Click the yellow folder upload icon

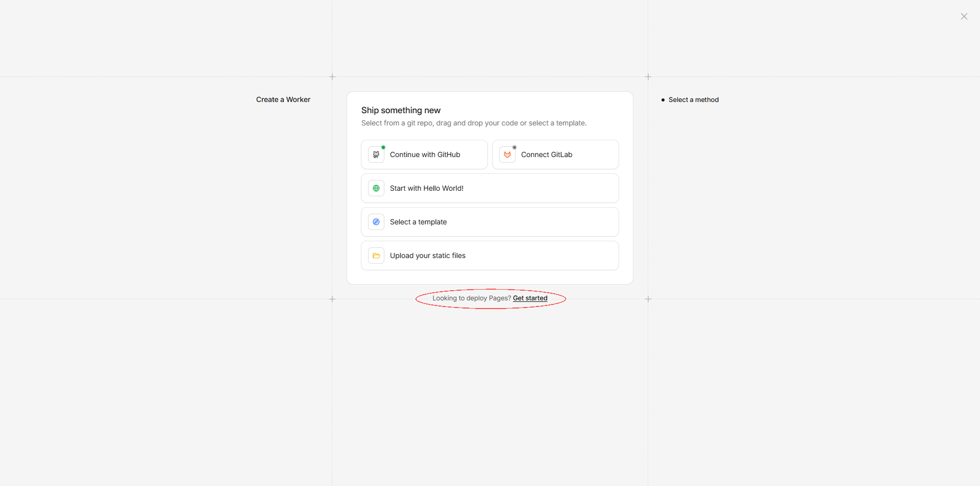click(376, 255)
